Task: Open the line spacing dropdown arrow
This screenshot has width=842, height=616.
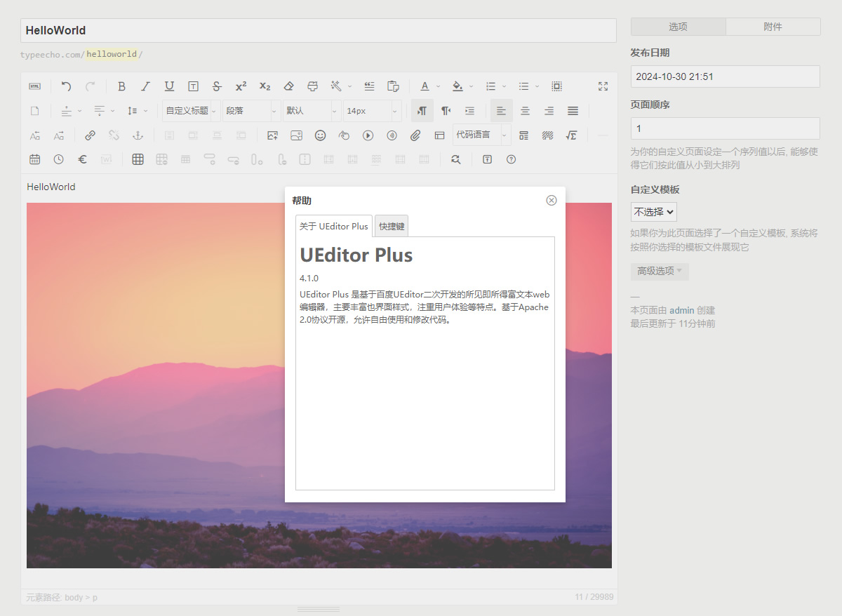Action: pos(146,111)
